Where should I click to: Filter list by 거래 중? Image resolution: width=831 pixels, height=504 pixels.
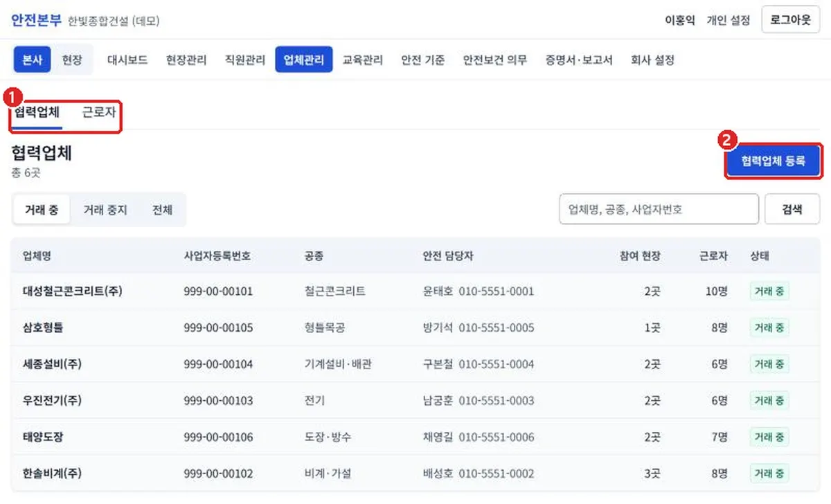pyautogui.click(x=42, y=210)
